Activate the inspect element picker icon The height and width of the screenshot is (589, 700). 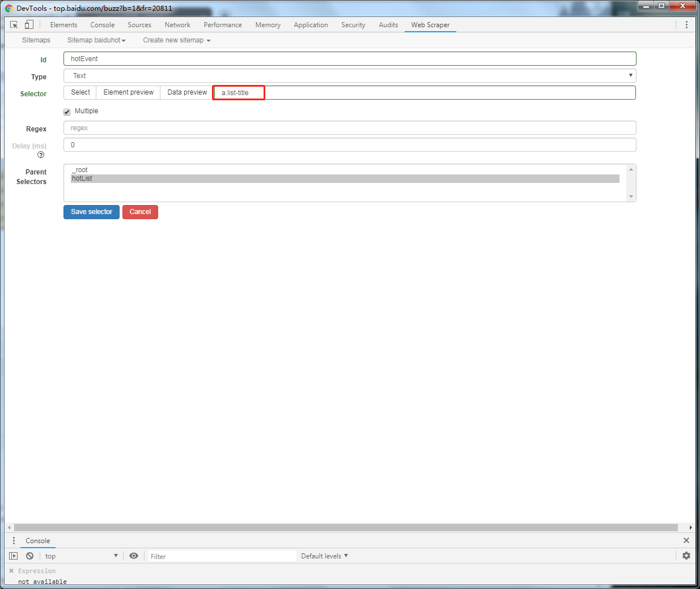[x=14, y=25]
